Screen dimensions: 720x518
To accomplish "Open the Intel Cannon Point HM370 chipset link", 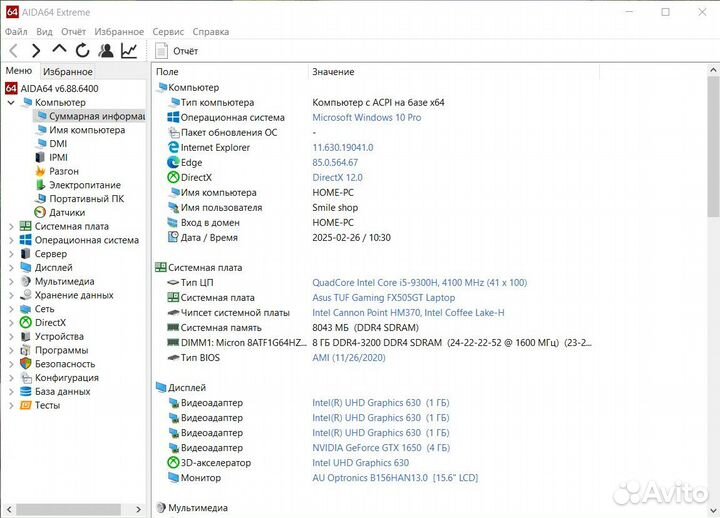I will pos(408,313).
